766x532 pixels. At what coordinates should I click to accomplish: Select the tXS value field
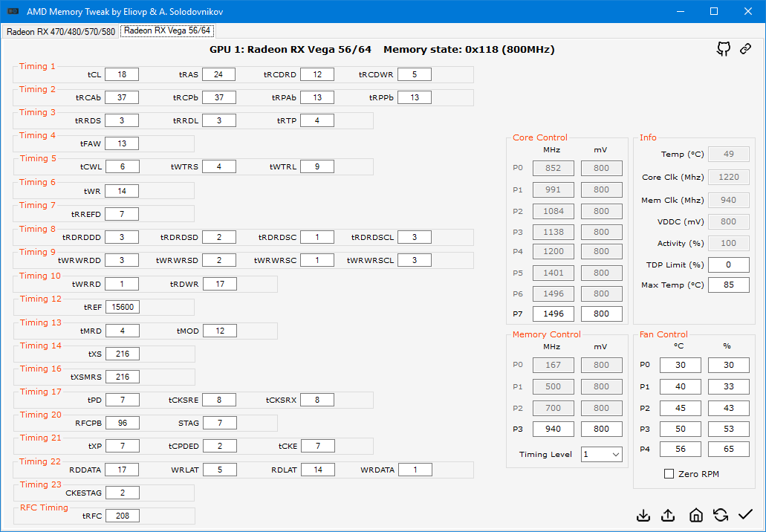tap(123, 354)
